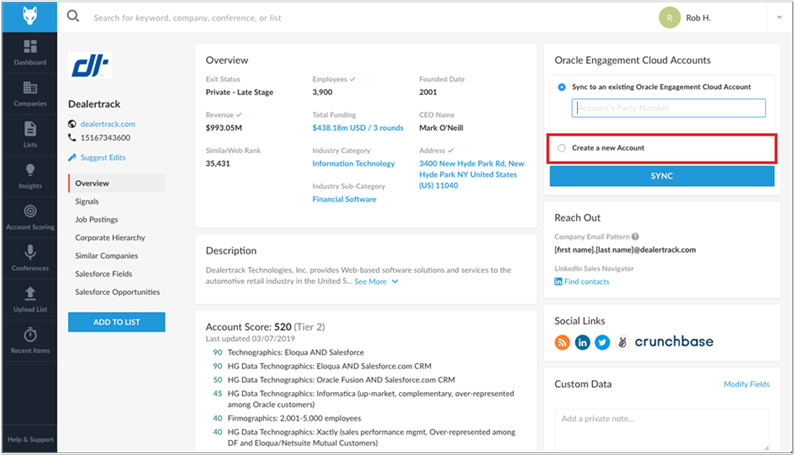The height and width of the screenshot is (455, 795).
Task: Open the Conferences microphone icon
Action: tap(30, 253)
